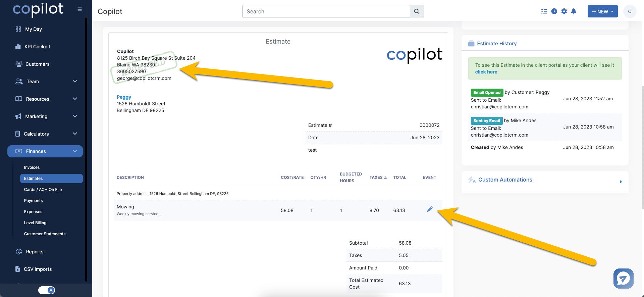Click the Peggy customer link
This screenshot has height=297, width=644.
click(124, 97)
